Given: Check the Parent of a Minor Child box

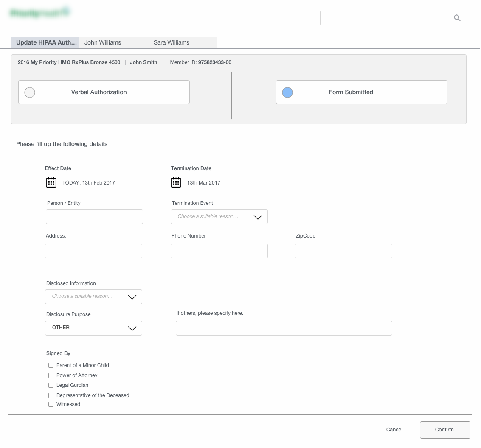Looking at the screenshot, I should click(51, 365).
